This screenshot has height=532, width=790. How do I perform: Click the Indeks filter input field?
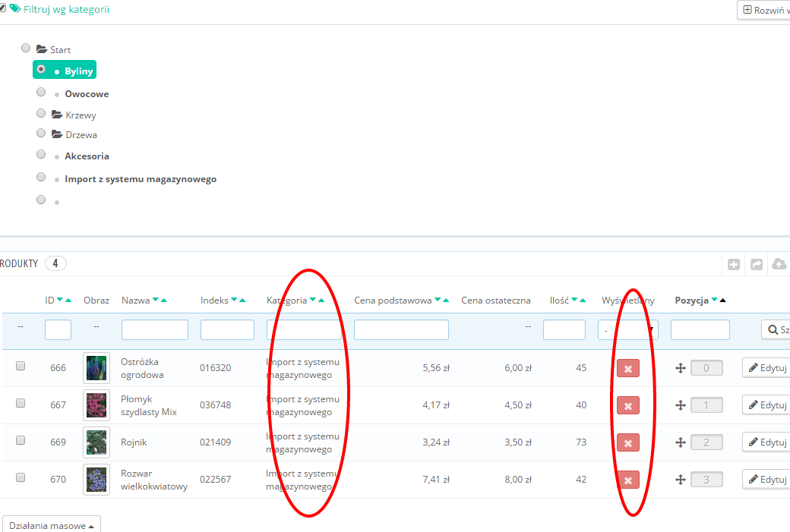click(227, 329)
